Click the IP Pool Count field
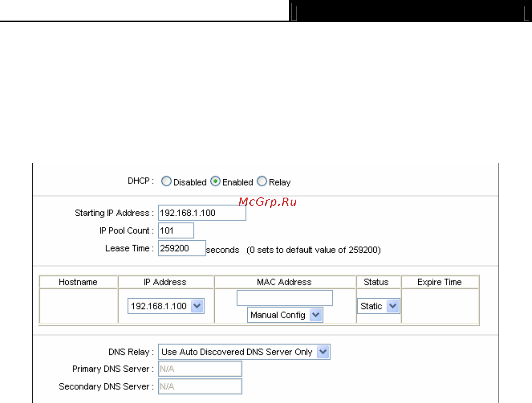This screenshot has width=532, height=403. [176, 230]
